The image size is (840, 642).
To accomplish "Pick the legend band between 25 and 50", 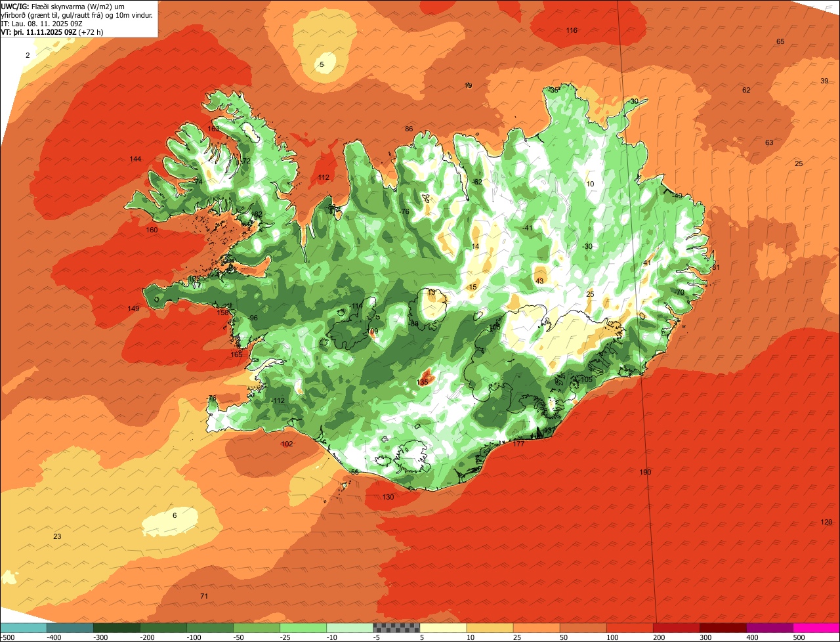I will (x=537, y=628).
